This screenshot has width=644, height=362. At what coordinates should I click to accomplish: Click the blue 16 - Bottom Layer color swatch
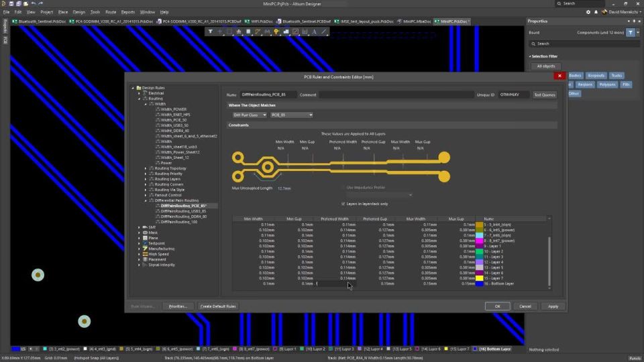[x=479, y=284]
